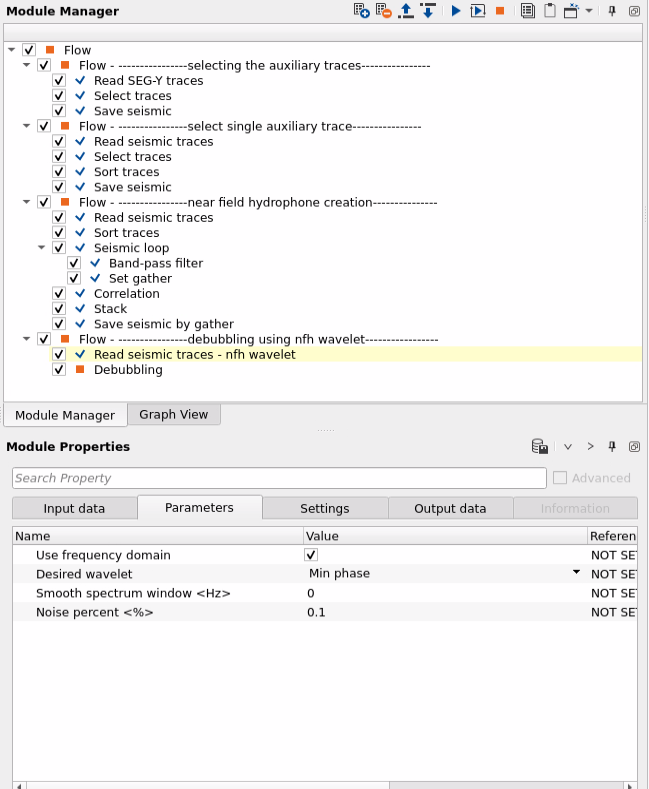Click the database save icon in Module Properties
The image size is (649, 789).
tap(540, 446)
